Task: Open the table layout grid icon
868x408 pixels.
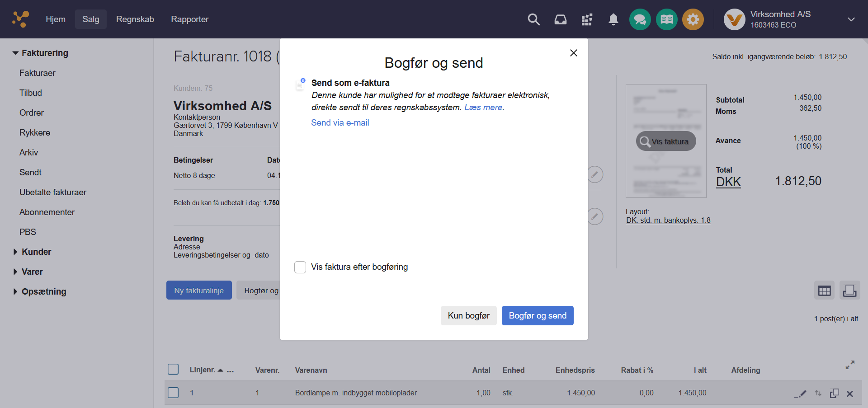Action: (x=824, y=290)
